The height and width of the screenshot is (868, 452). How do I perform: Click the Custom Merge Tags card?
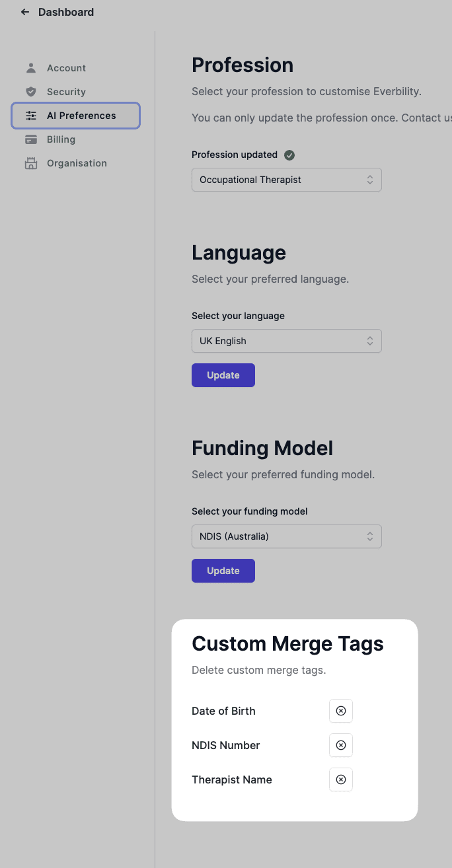tap(294, 720)
